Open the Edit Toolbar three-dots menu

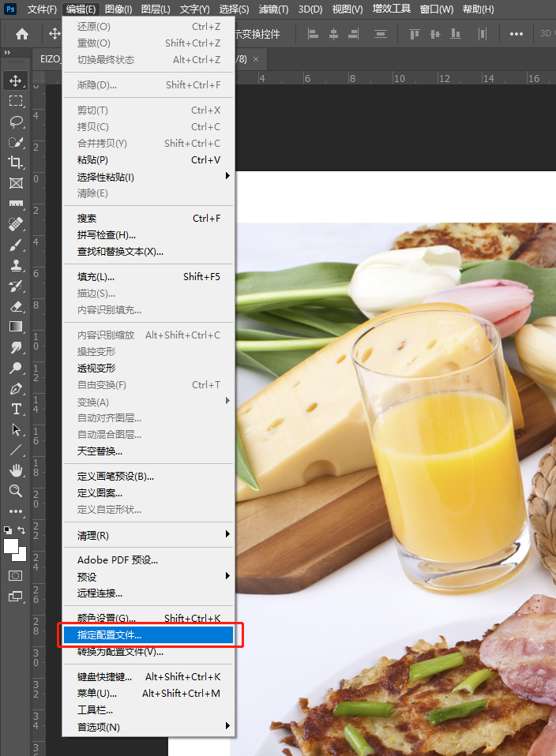tap(16, 511)
